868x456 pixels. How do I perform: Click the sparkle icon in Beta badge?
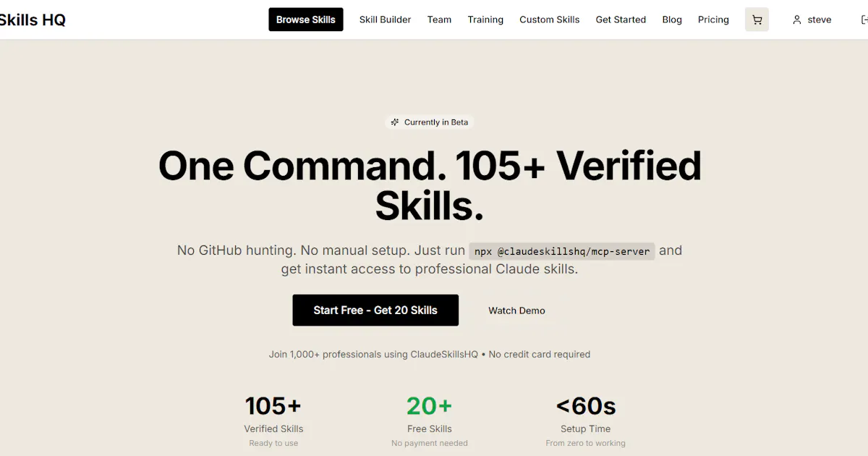pyautogui.click(x=395, y=122)
